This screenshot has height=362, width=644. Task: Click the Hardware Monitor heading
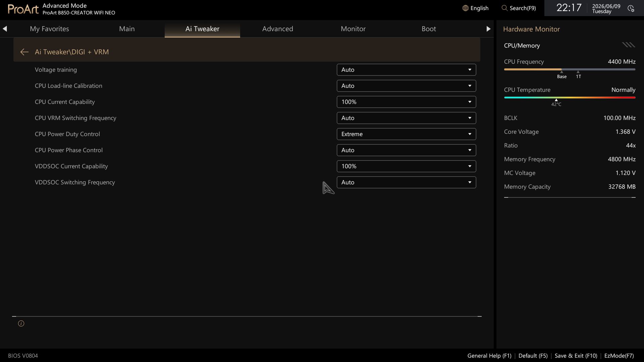[531, 29]
